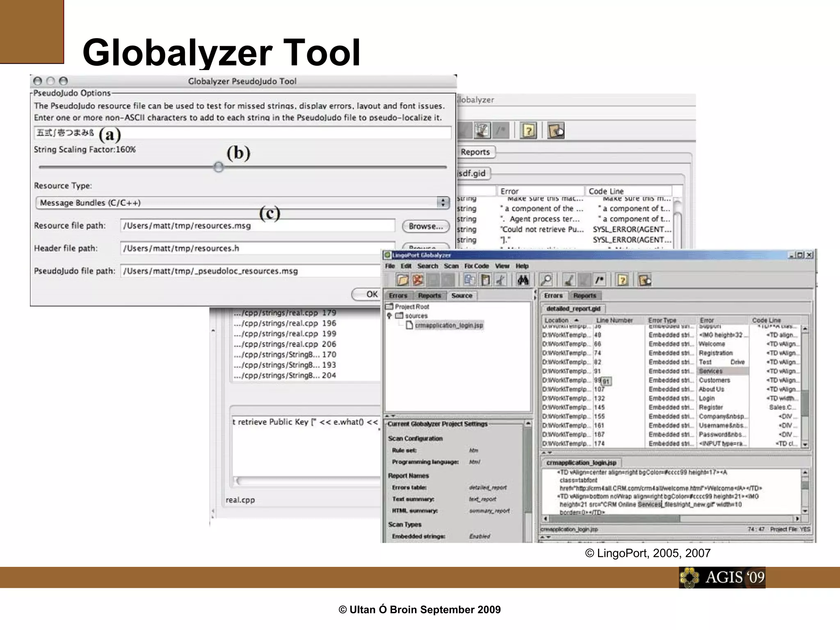Click the Resource file path field
840x630 pixels.
[x=258, y=226]
